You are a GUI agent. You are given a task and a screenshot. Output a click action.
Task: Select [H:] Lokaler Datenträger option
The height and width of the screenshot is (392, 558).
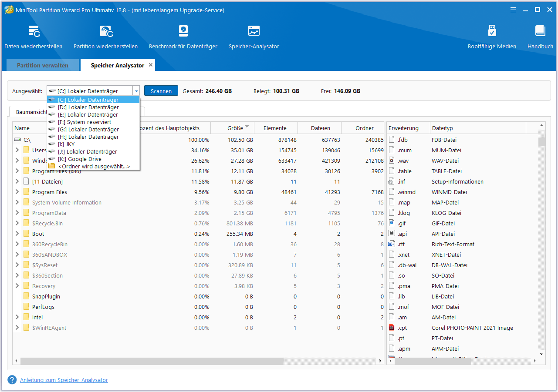93,137
